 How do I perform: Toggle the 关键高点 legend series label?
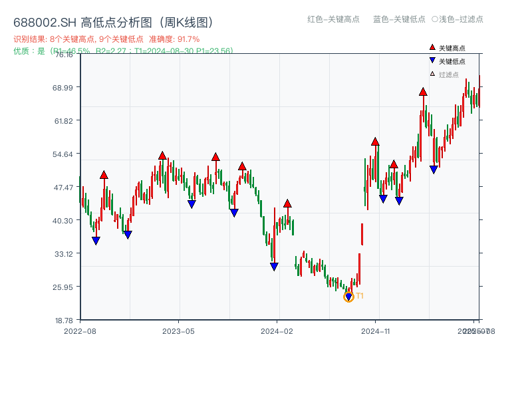click(452, 48)
